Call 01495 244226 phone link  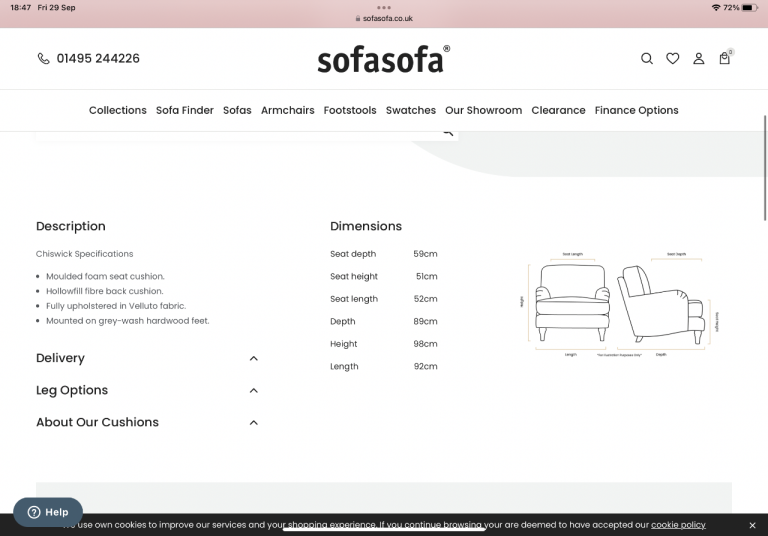tap(98, 59)
